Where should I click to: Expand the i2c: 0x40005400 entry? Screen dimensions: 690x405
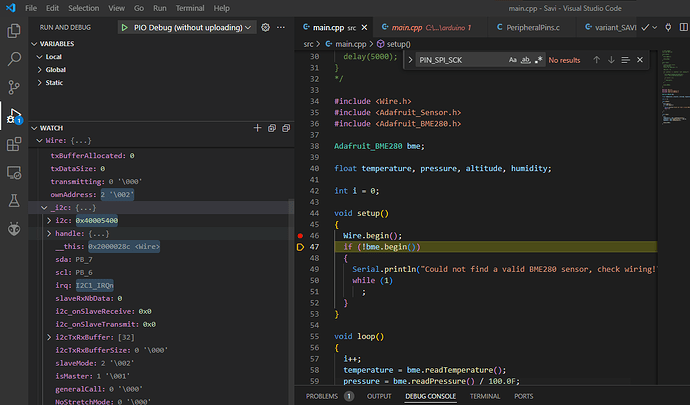[x=49, y=221]
